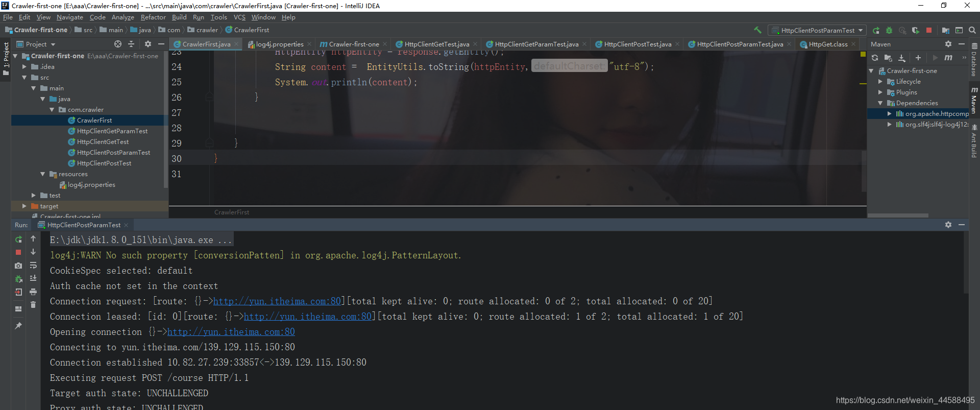Toggle the Database tool window sidebar button
Screen dimensions: 980x410
[974, 60]
